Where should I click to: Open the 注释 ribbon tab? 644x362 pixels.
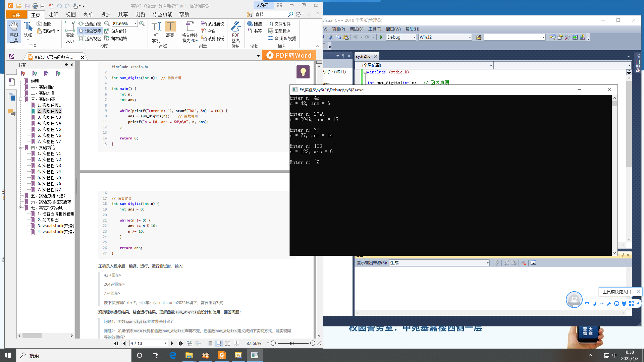tap(53, 15)
